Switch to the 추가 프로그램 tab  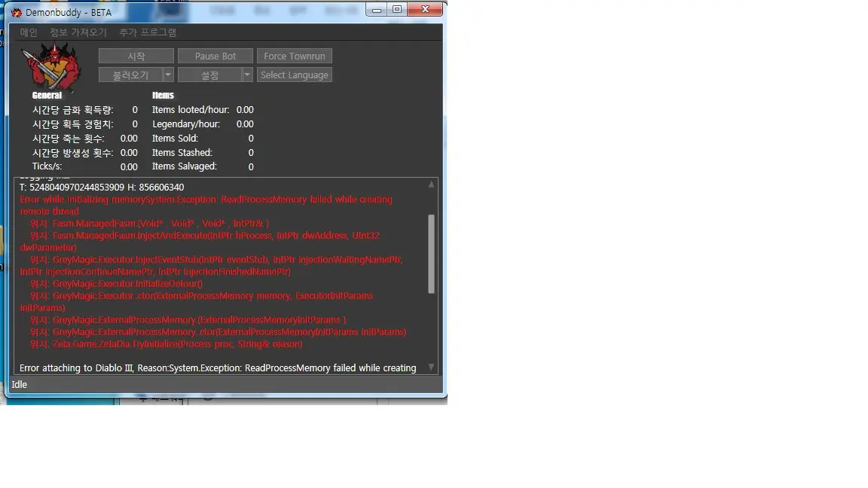point(148,32)
